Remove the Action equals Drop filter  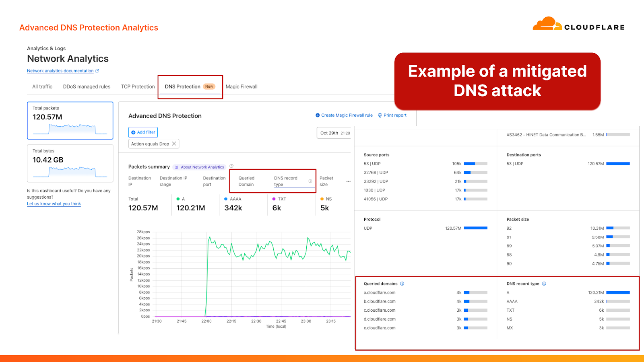coord(174,144)
